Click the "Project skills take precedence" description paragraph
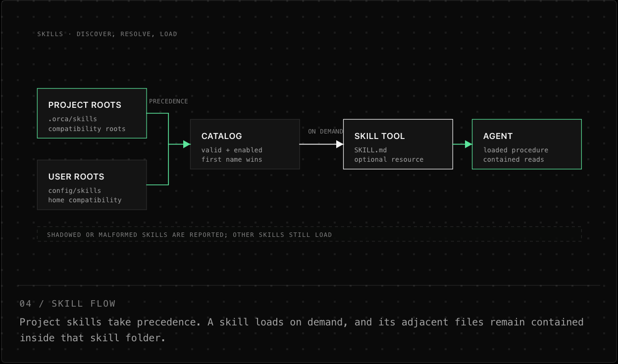Screen dimensions: 618x364 pos(302,330)
